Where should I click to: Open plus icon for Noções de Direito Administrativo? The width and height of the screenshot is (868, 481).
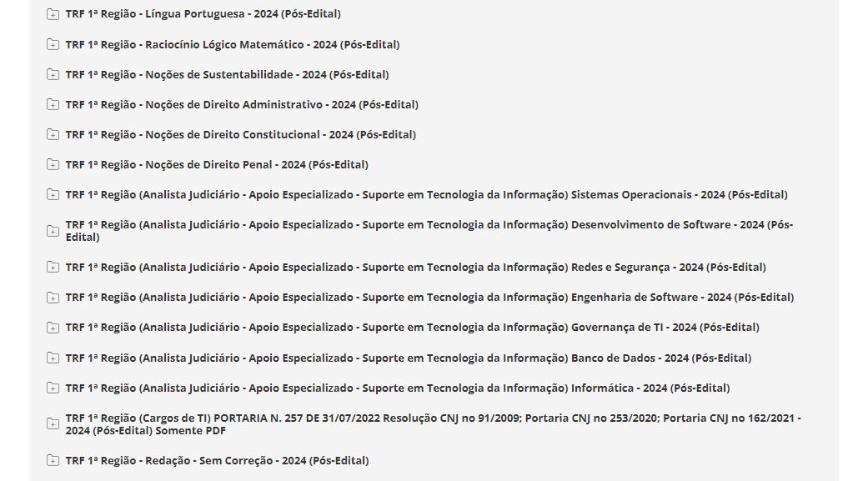tap(53, 104)
